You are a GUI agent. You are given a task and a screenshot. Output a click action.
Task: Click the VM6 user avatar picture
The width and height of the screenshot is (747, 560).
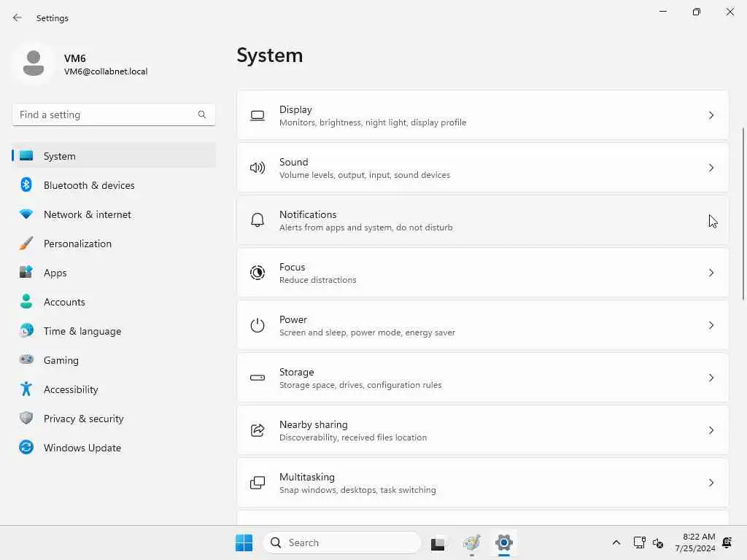click(x=34, y=63)
